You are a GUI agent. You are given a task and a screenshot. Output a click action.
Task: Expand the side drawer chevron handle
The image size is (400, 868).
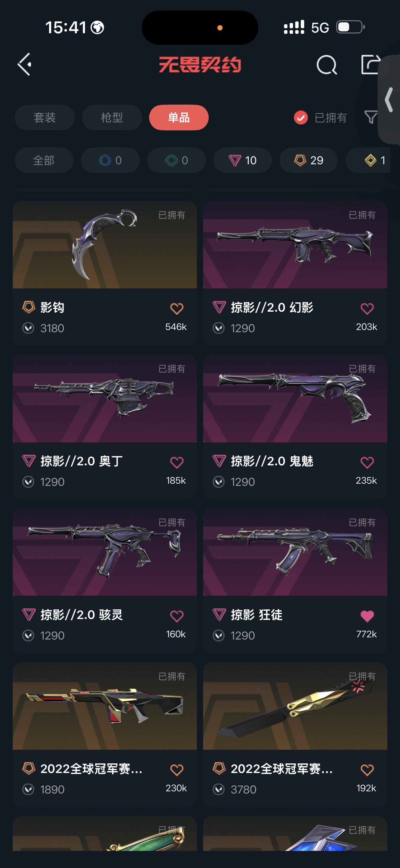point(389,99)
